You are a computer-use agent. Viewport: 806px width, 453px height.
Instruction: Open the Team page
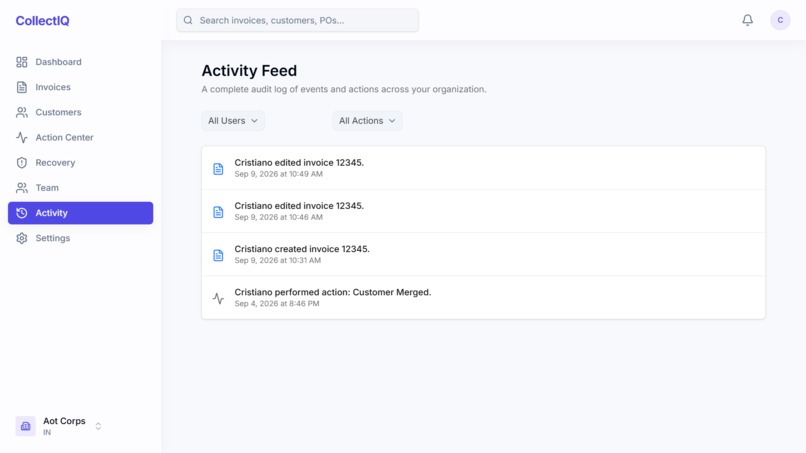point(80,188)
